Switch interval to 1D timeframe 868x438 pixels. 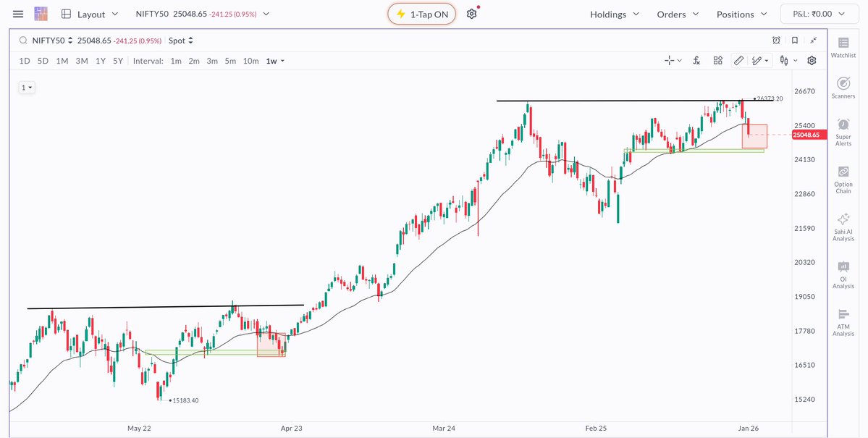pyautogui.click(x=24, y=61)
